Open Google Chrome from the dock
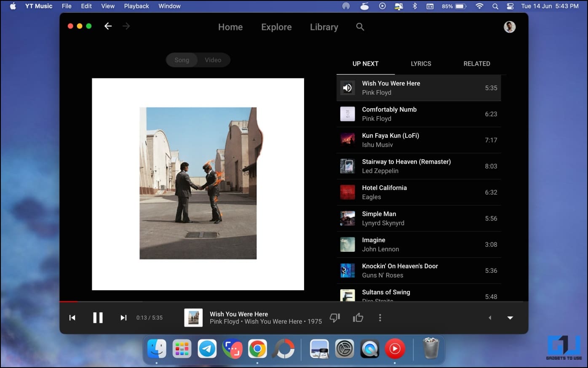This screenshot has width=588, height=368. (257, 349)
